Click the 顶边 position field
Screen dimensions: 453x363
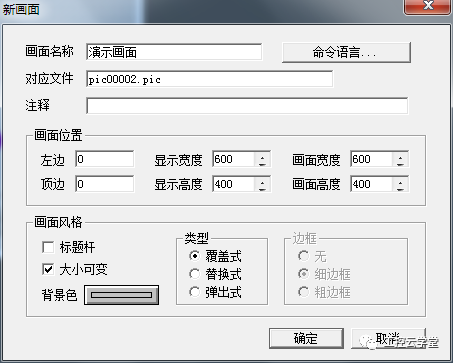[105, 184]
